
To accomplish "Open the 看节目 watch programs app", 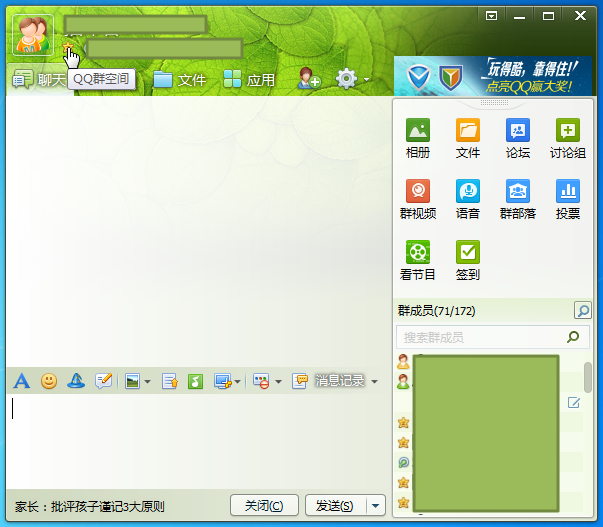I will coord(418,260).
